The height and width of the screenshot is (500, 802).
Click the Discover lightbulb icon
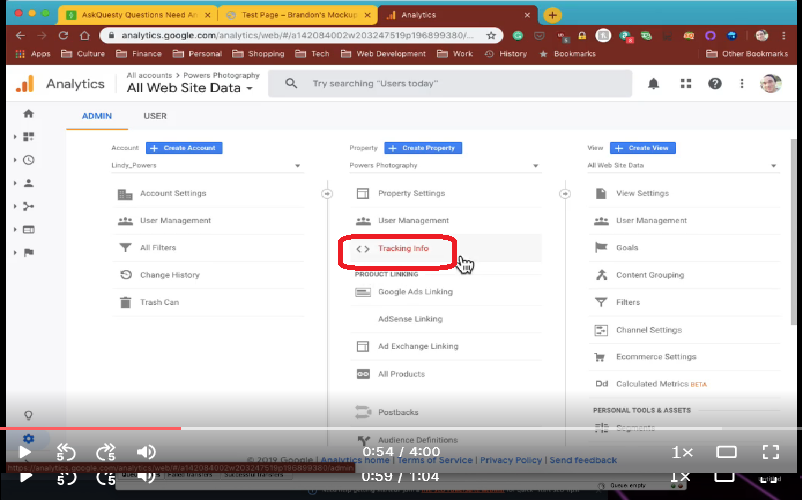pyautogui.click(x=28, y=415)
